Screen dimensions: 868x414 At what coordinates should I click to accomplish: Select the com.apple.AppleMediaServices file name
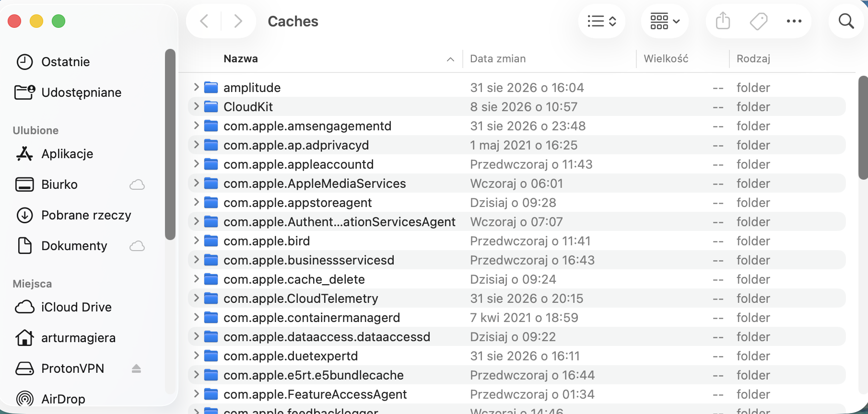pyautogui.click(x=315, y=184)
